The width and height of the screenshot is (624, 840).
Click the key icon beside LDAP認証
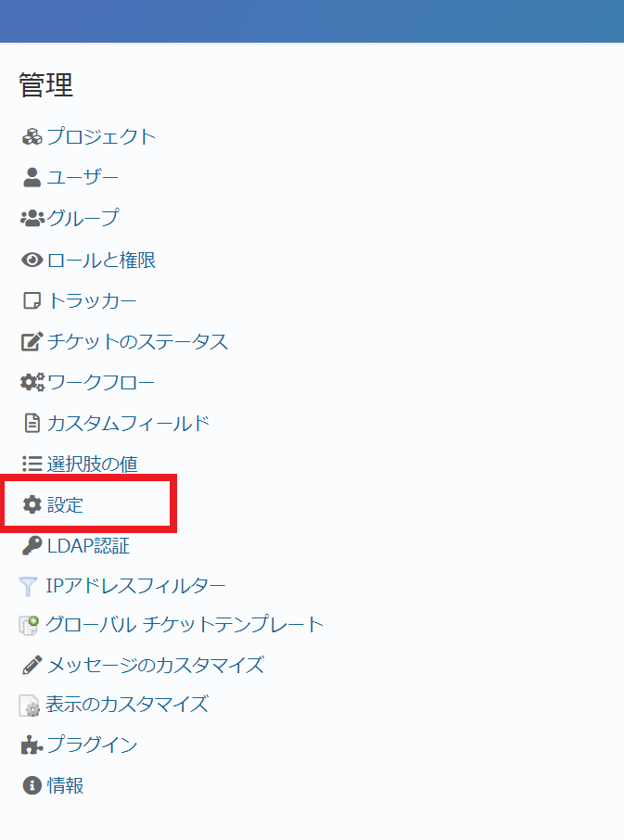tap(32, 546)
